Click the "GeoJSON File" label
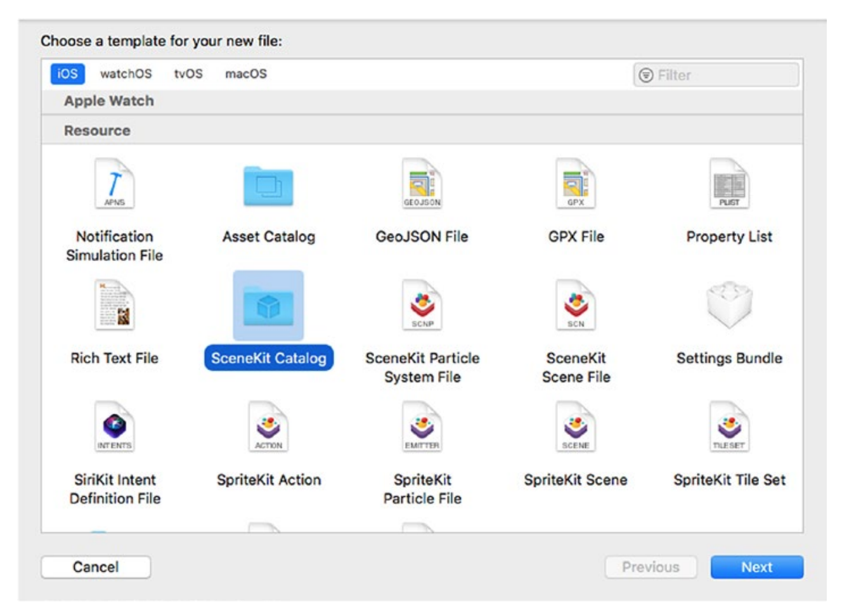842x616 pixels. click(422, 236)
